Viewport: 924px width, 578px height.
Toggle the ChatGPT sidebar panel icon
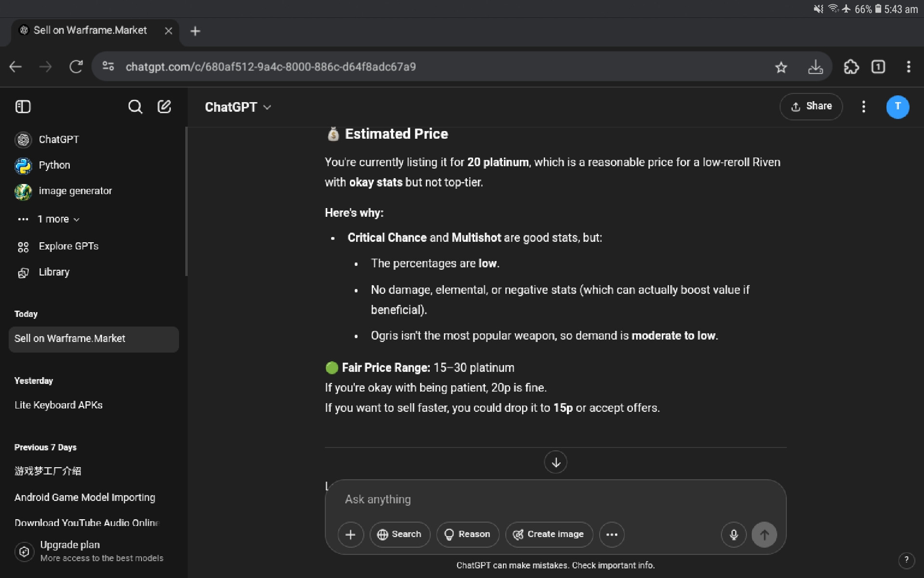pos(23,106)
